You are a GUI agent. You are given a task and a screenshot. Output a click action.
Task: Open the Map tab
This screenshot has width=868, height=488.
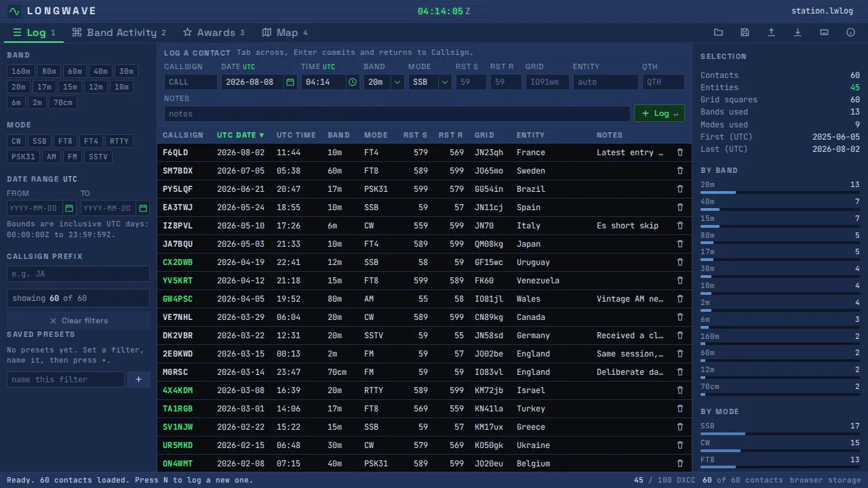(285, 33)
